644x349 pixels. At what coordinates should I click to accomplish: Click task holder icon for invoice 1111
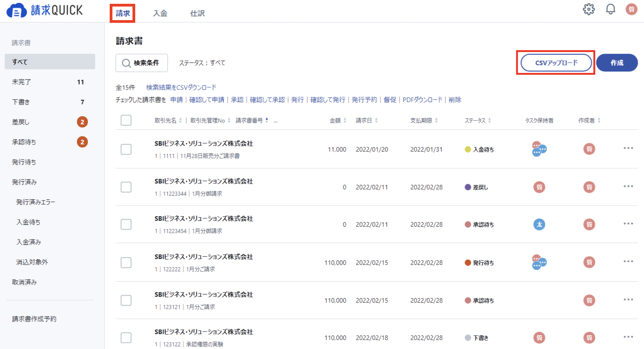pos(539,149)
